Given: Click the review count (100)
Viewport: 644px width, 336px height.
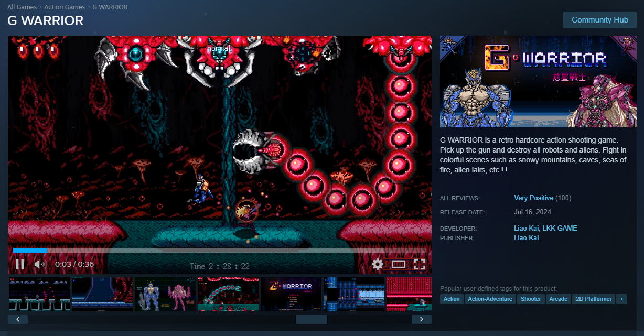Looking at the screenshot, I should (563, 198).
